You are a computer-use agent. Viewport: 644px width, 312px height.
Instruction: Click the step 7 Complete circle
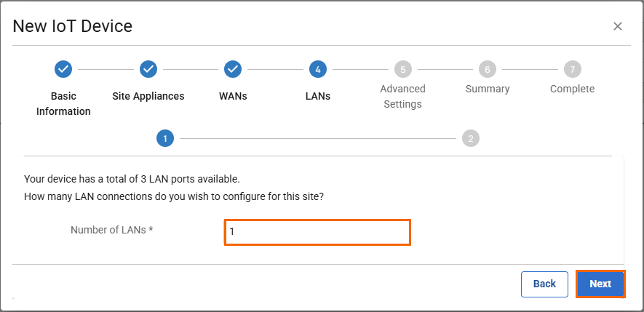[572, 69]
